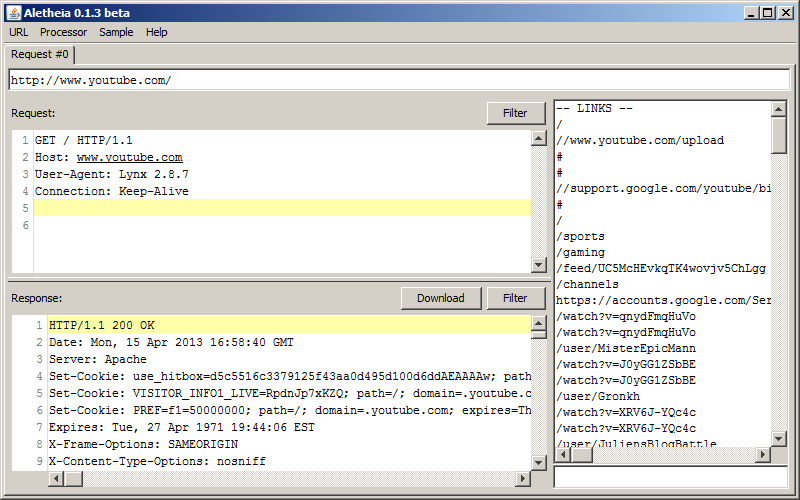Click the Download button
The height and width of the screenshot is (500, 800).
pos(441,298)
